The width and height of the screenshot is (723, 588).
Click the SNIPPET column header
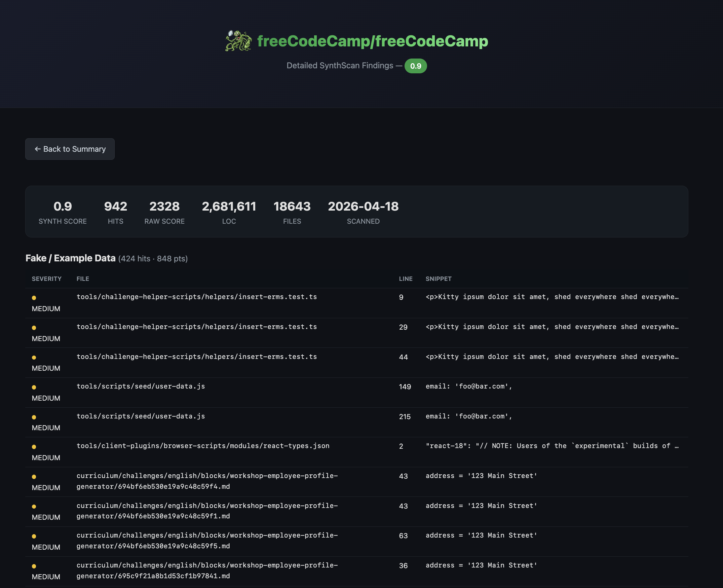(x=439, y=279)
